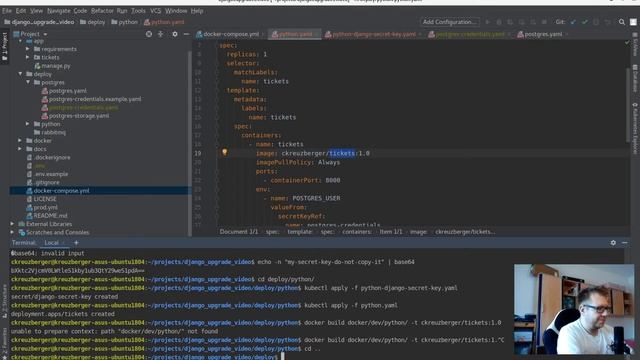Image resolution: width=640 pixels, height=360 pixels.
Task: Select manage.py in project tree
Action: tap(52, 66)
